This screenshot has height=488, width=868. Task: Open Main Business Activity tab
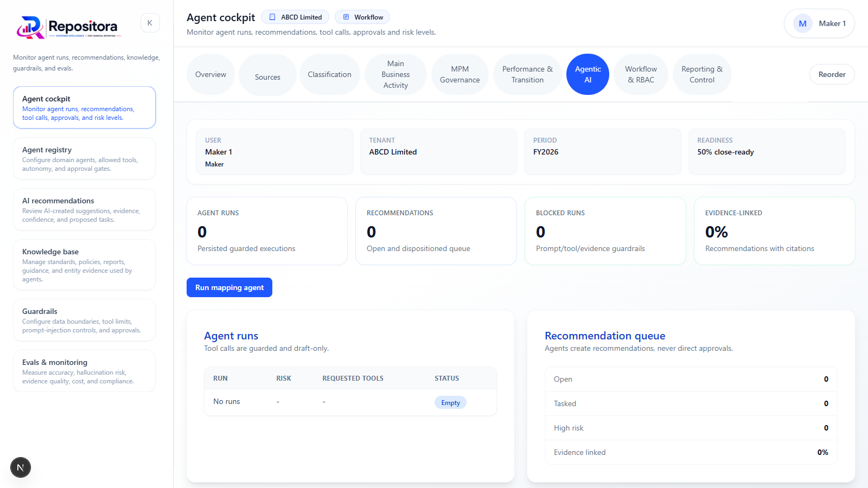pyautogui.click(x=395, y=74)
